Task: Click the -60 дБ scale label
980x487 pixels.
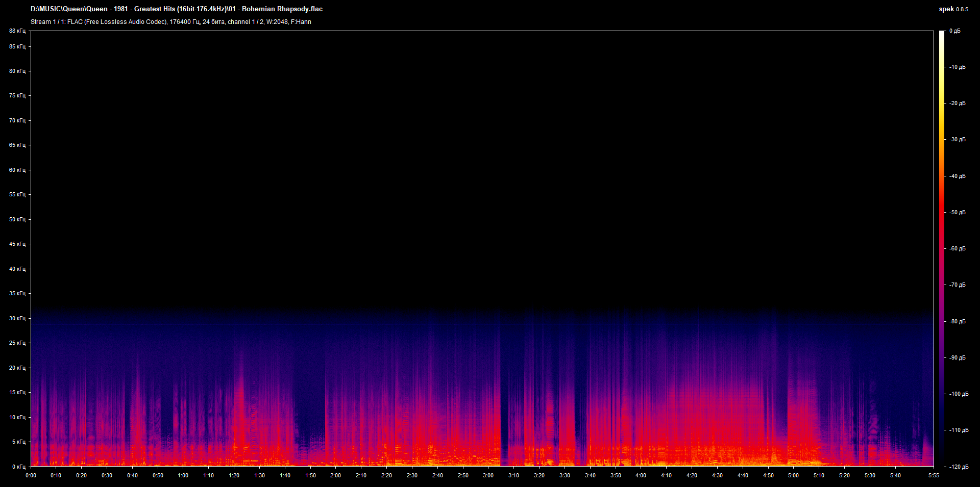Action: pos(958,249)
